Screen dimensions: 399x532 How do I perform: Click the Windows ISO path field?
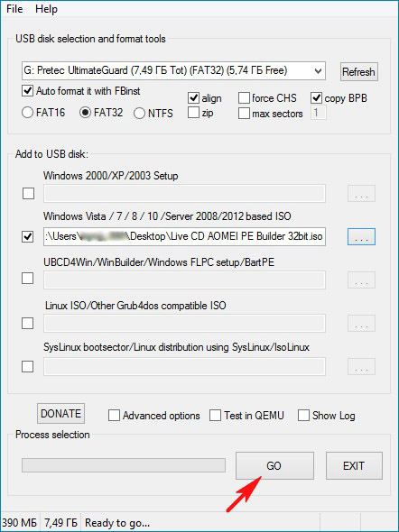(x=184, y=236)
